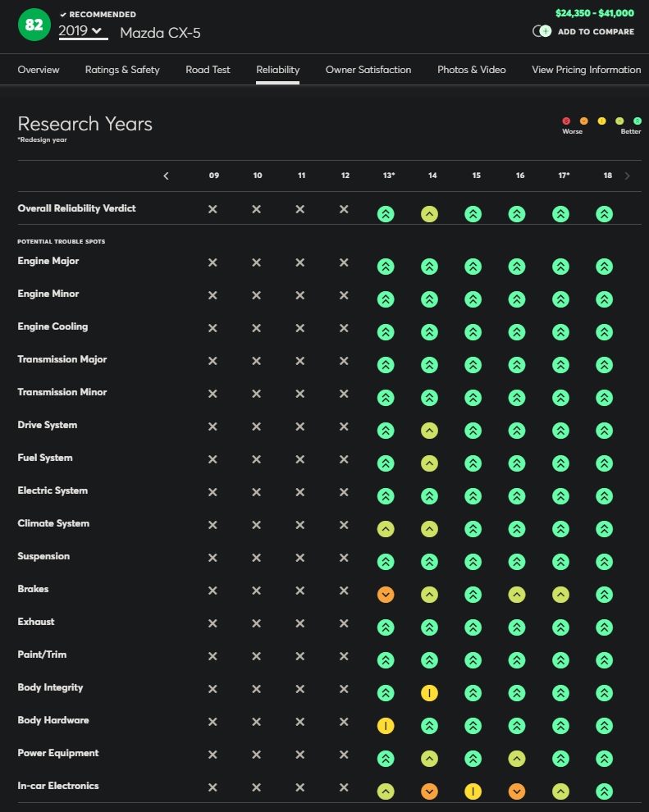Click Engine Major rating icon for 2013
This screenshot has height=812, width=649.
click(x=386, y=267)
